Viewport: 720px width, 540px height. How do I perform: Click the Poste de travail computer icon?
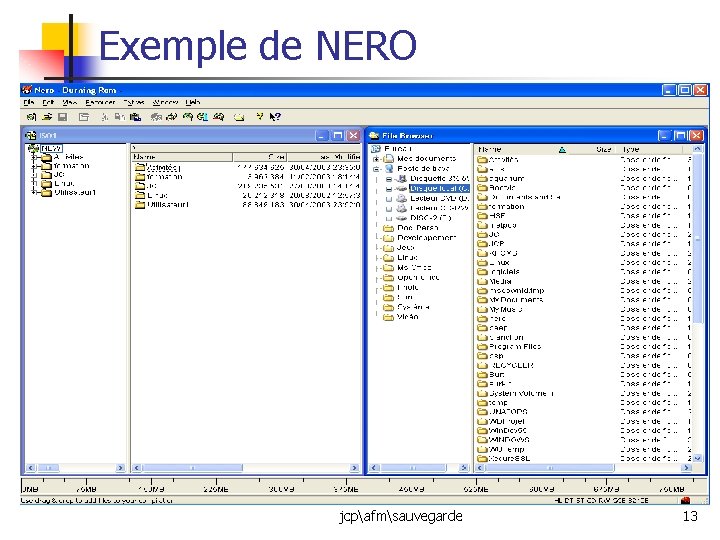coord(389,169)
